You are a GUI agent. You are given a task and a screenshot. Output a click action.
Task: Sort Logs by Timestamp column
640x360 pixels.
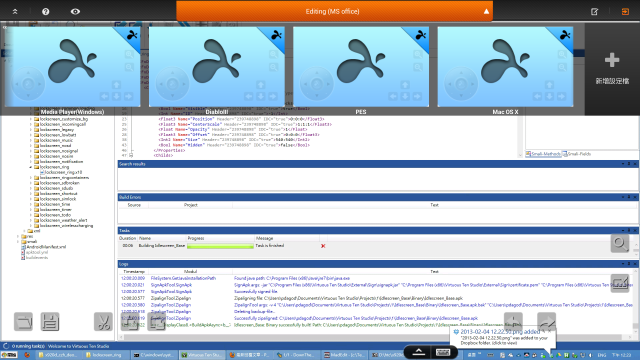coord(134,271)
